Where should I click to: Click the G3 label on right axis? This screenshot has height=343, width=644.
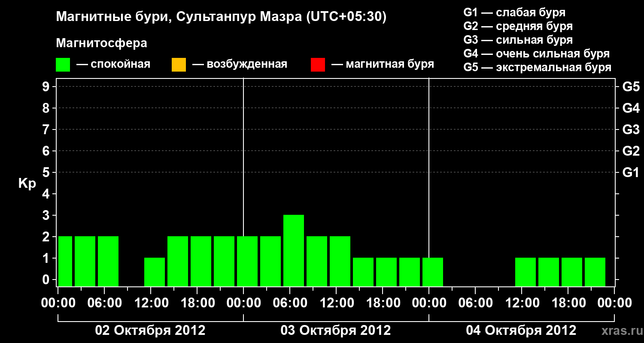(x=631, y=129)
